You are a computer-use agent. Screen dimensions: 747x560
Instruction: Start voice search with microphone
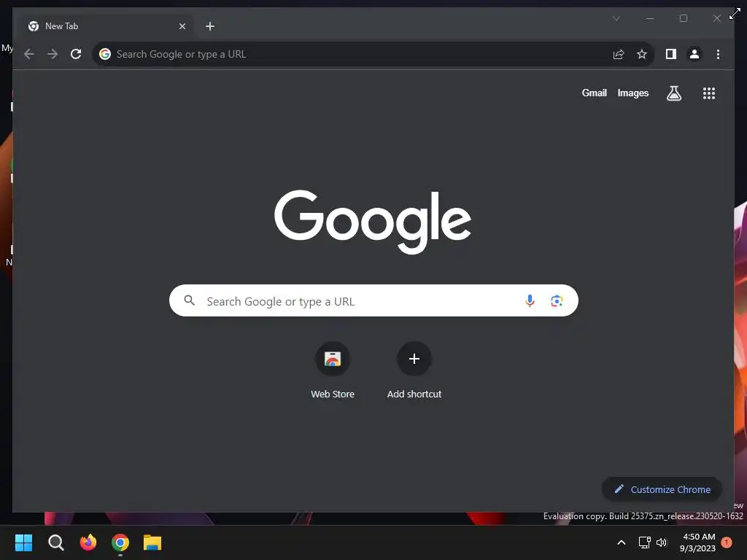pyautogui.click(x=530, y=300)
